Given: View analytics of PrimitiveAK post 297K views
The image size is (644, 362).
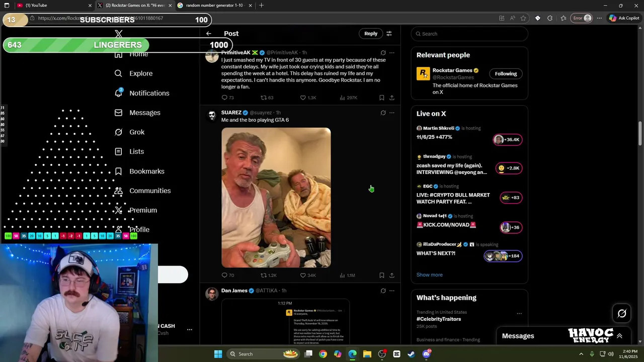Looking at the screenshot, I should (x=348, y=98).
